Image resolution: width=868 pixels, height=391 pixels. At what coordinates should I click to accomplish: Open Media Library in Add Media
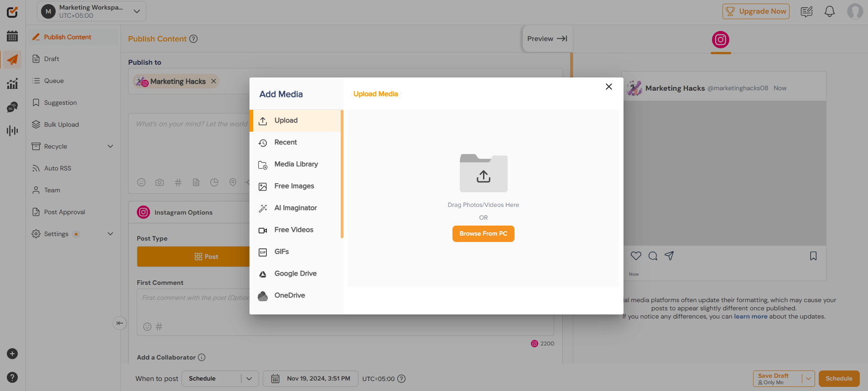click(296, 165)
